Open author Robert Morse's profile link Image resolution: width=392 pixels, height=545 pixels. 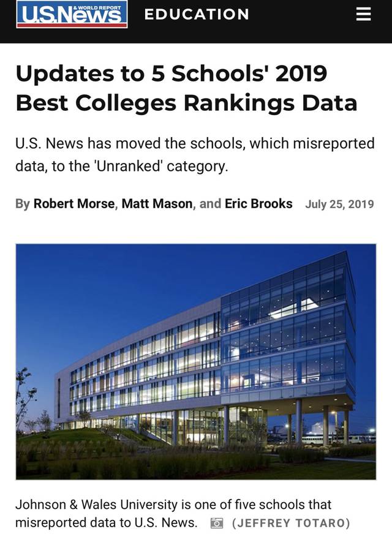tap(74, 203)
